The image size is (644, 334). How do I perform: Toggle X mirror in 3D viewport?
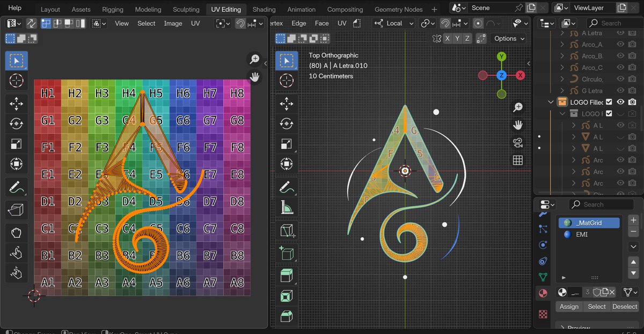(x=447, y=39)
